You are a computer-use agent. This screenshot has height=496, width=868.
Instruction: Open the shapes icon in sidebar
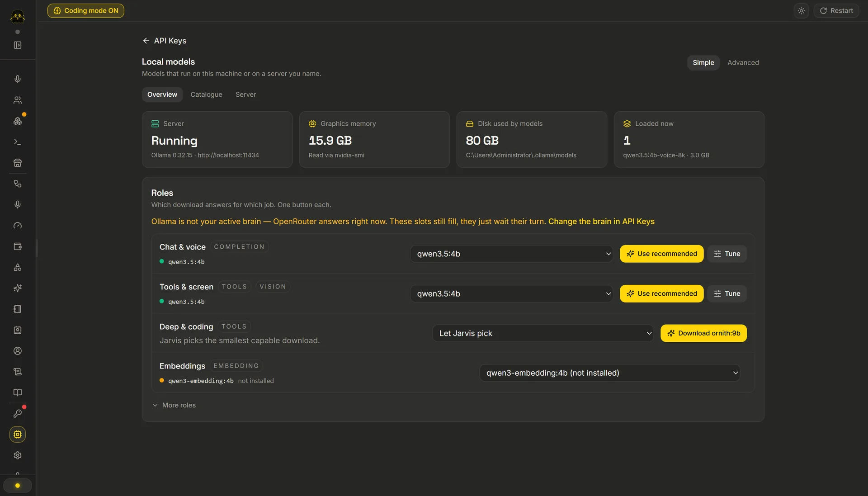[x=18, y=267]
